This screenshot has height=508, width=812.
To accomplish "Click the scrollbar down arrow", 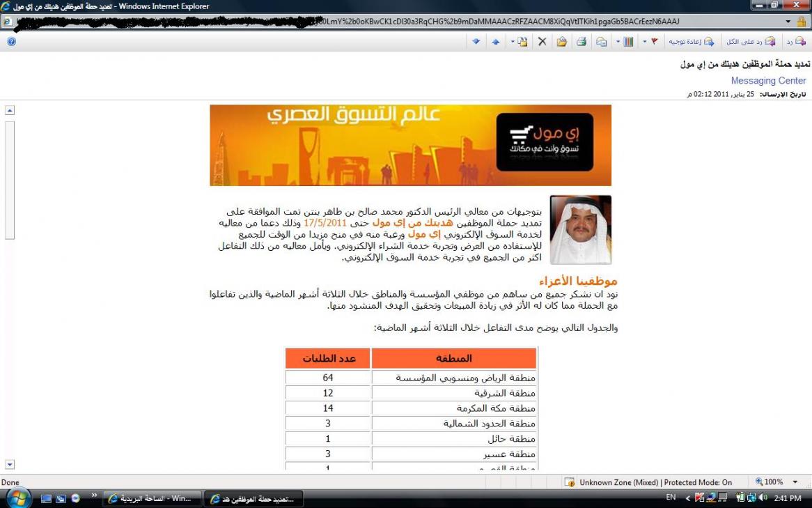I will 10,465.
